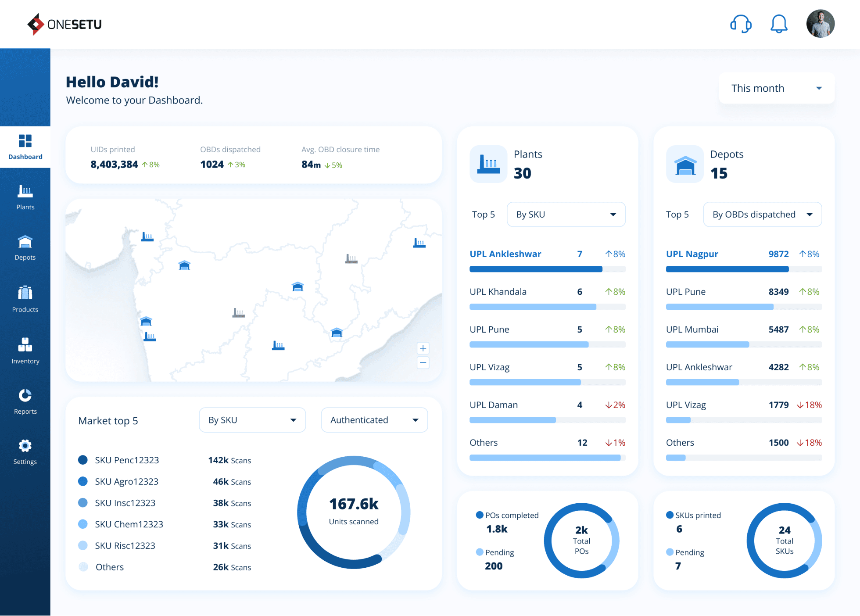Select depot marker near east coast
This screenshot has height=616, width=860.
pos(337,333)
